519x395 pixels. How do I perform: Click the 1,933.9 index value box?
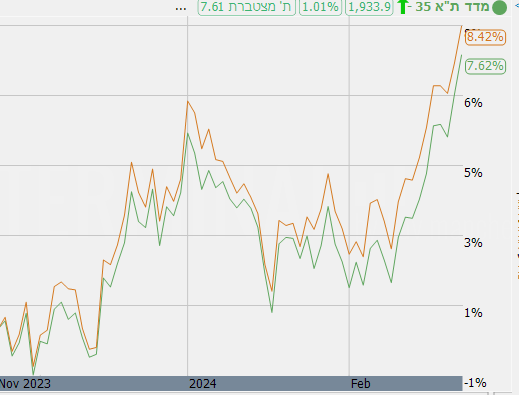tap(369, 7)
